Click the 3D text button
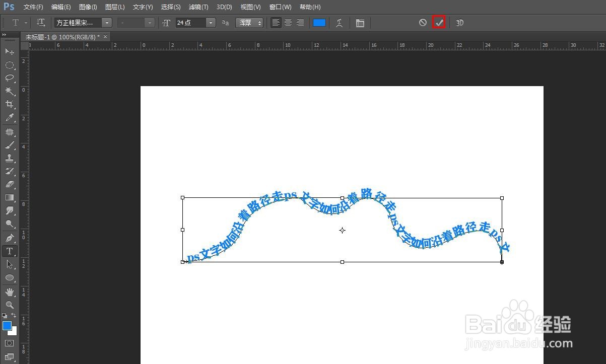 click(x=459, y=23)
